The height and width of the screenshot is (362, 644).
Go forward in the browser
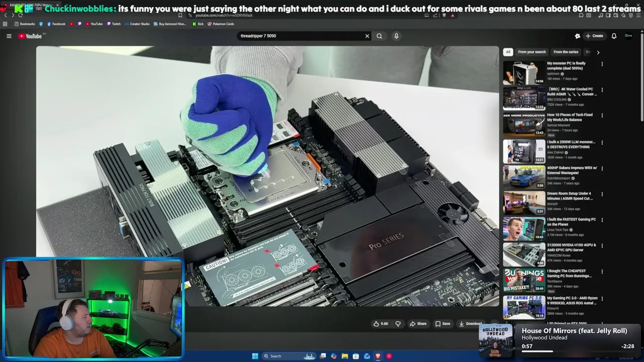point(13,16)
